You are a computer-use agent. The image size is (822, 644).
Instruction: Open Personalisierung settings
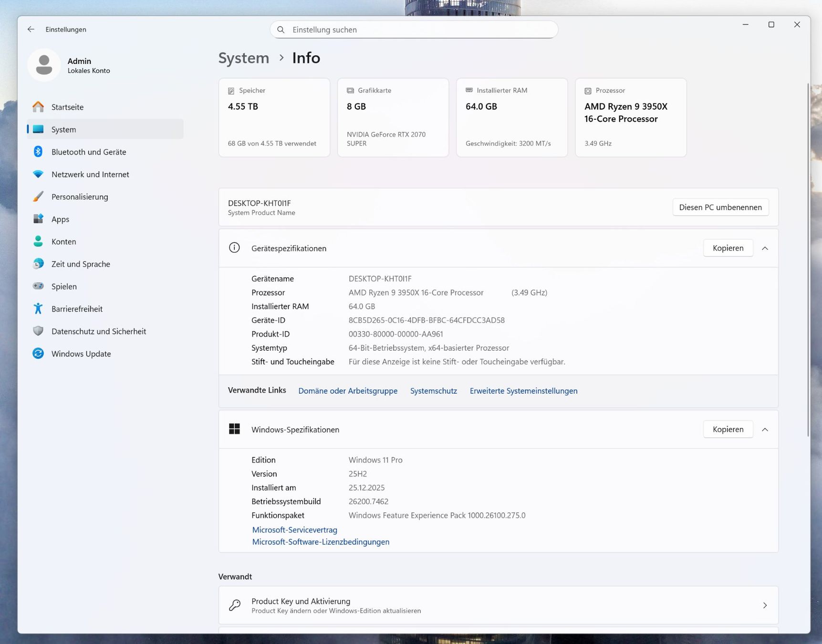pyautogui.click(x=105, y=197)
